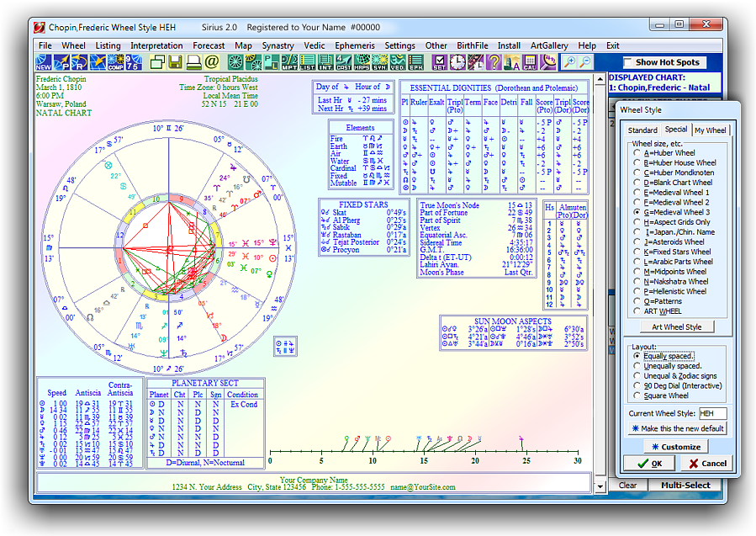Click the P L page layout icon

271,62
